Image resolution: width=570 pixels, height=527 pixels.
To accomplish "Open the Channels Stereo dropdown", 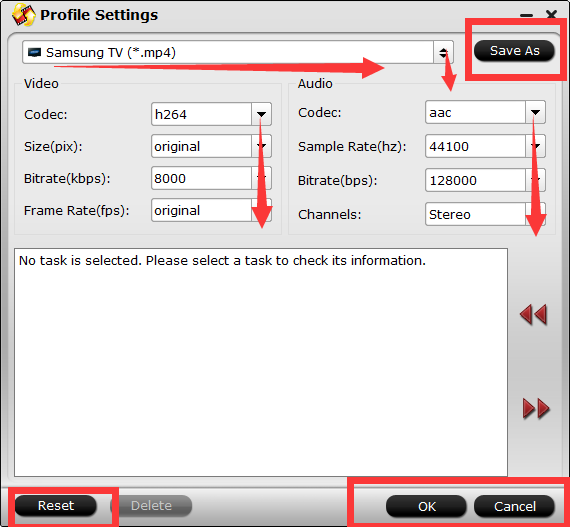I will tap(535, 214).
